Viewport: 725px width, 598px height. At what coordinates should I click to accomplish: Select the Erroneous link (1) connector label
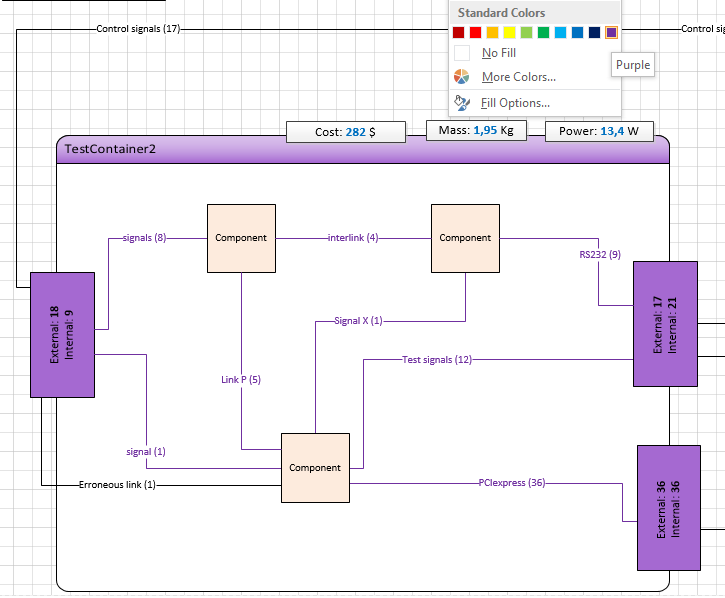pos(117,485)
